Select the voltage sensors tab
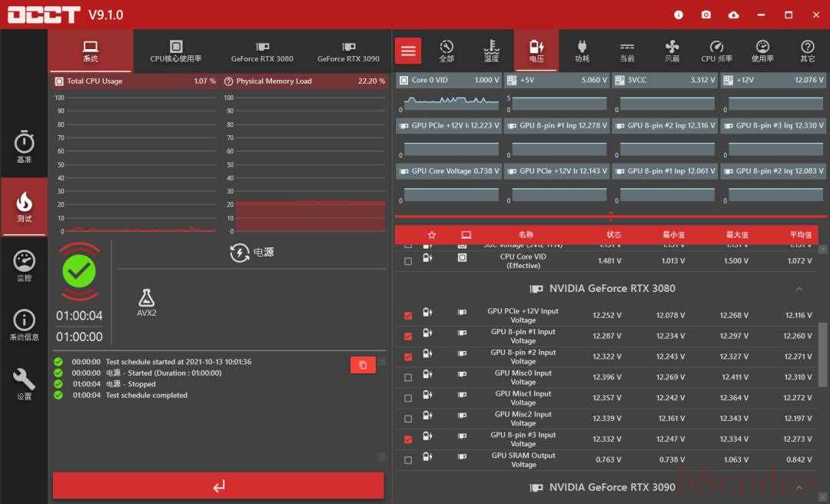 (x=536, y=51)
